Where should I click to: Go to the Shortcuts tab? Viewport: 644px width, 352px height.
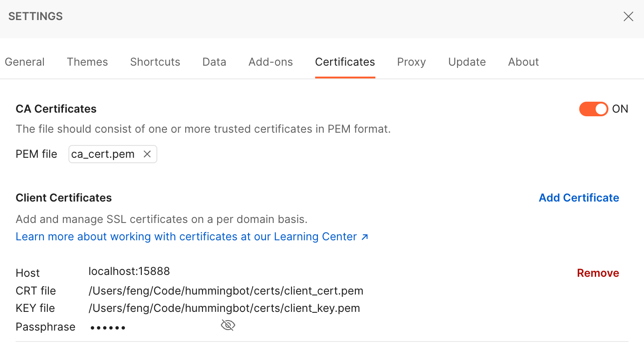(x=155, y=62)
